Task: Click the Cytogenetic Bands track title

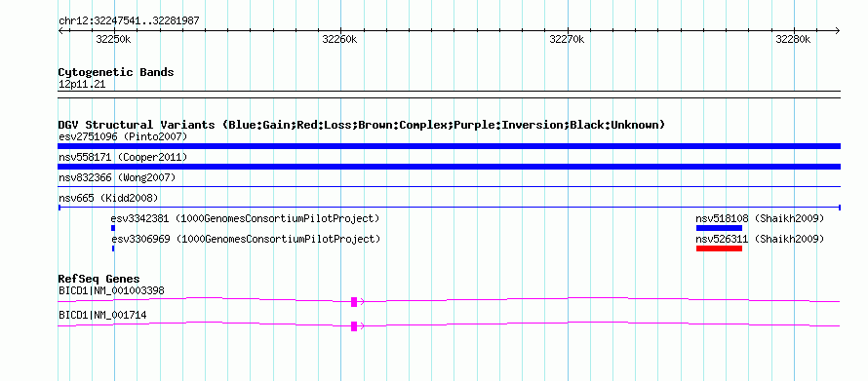Action: click(116, 72)
